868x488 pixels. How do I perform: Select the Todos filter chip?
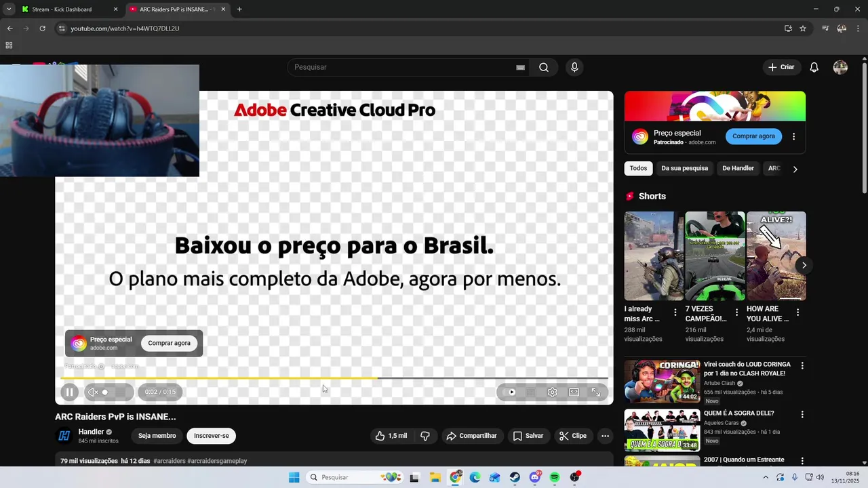pos(638,168)
